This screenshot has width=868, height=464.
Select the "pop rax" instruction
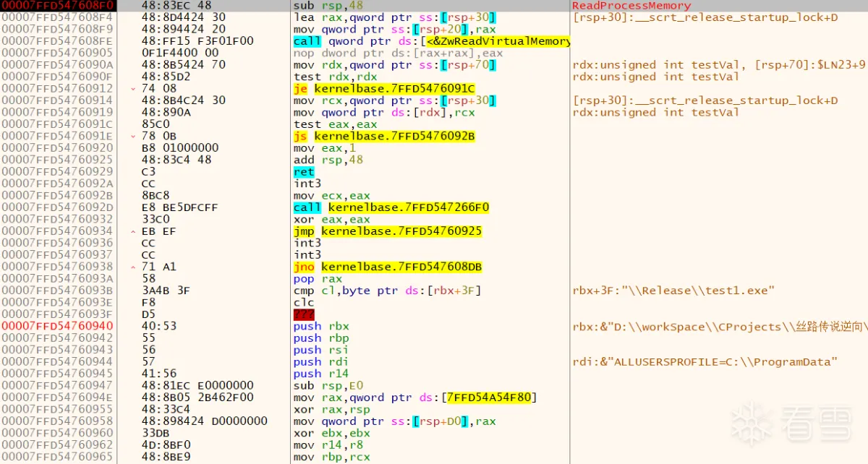(x=318, y=278)
